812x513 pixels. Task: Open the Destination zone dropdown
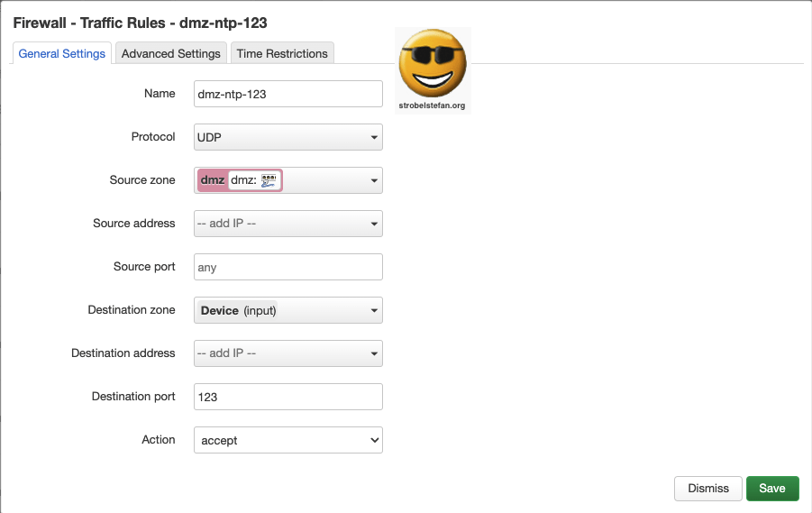click(287, 310)
